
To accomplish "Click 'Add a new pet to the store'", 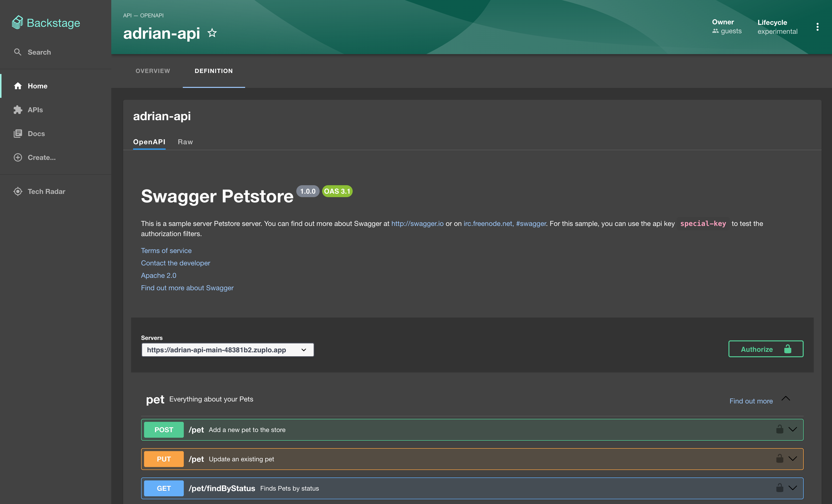I will pos(247,430).
